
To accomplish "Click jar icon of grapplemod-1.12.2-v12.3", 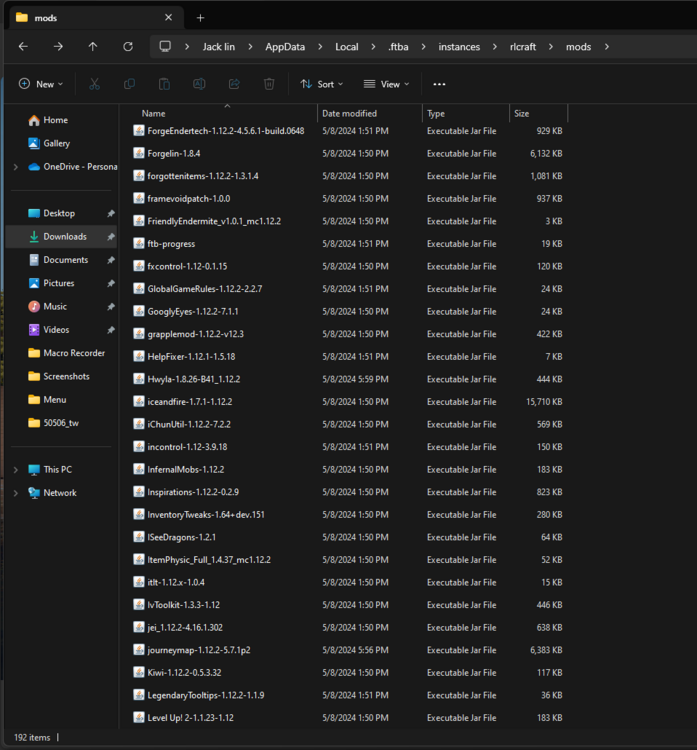I will coord(139,334).
